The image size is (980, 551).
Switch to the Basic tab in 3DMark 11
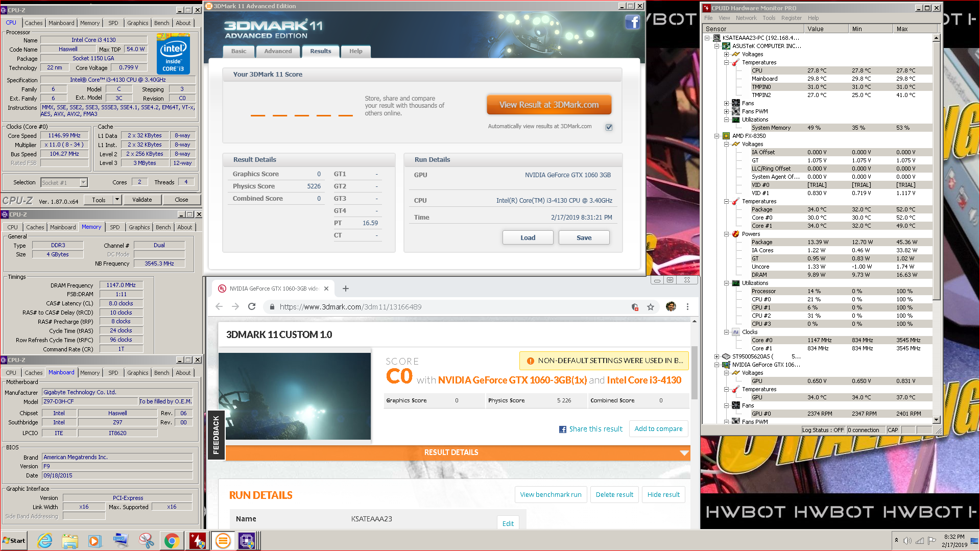[x=238, y=51]
